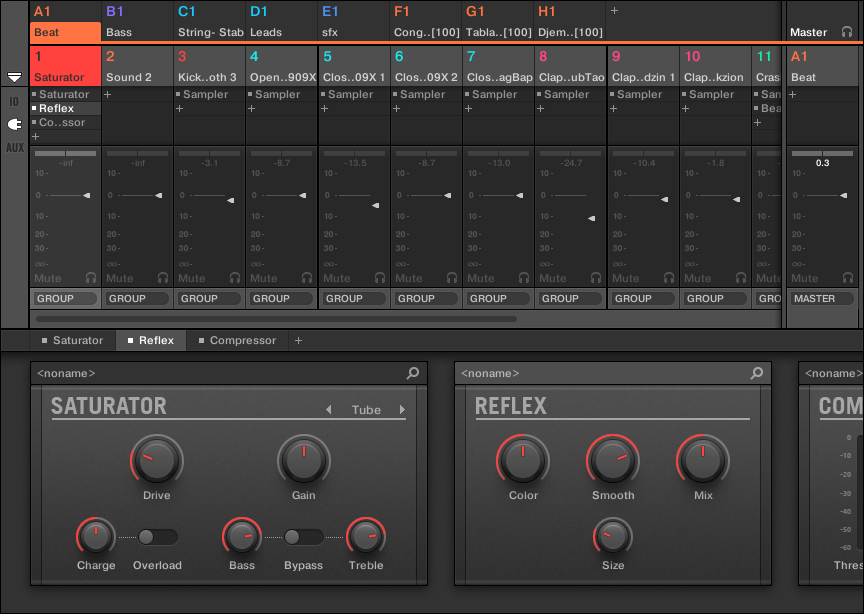Select next Saturator mode after Tube

pos(402,410)
